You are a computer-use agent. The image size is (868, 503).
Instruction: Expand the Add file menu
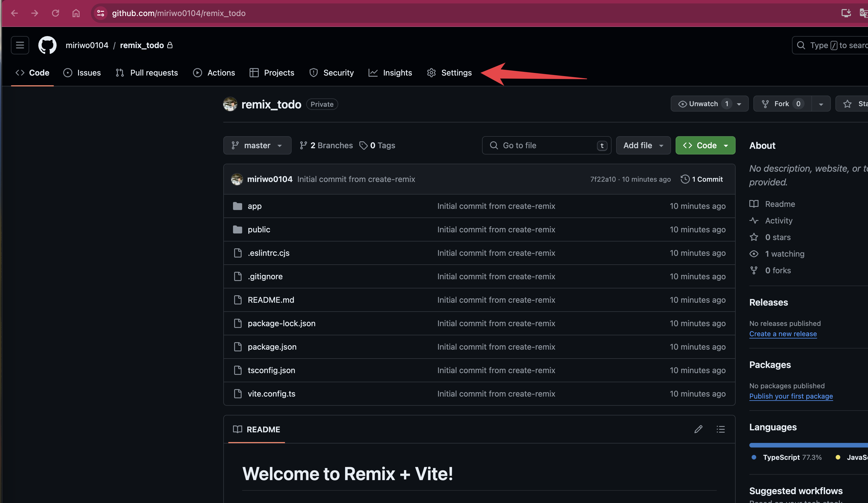pyautogui.click(x=643, y=145)
